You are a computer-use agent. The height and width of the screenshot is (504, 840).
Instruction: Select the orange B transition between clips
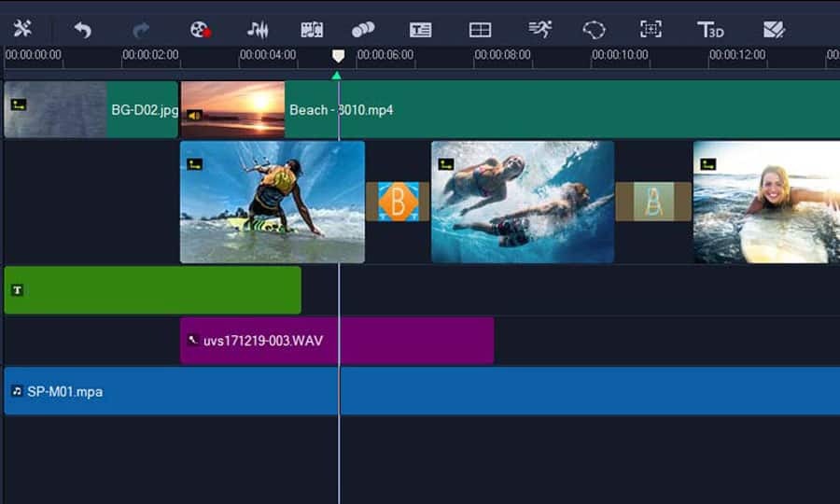398,202
